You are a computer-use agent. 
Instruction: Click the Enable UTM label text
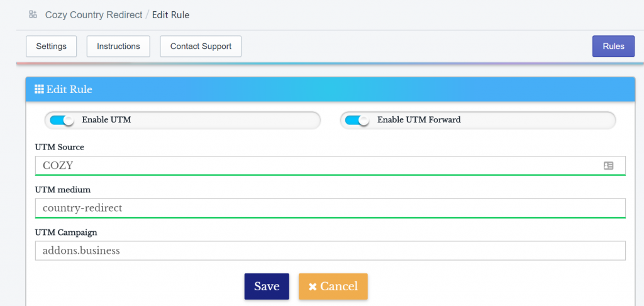tap(106, 120)
